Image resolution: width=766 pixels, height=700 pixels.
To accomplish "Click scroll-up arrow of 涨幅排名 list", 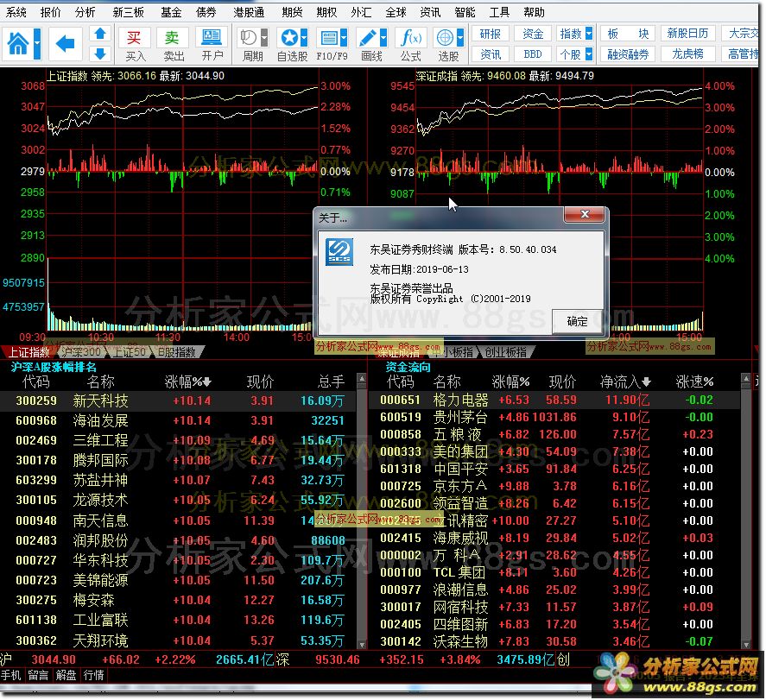I will (362, 378).
